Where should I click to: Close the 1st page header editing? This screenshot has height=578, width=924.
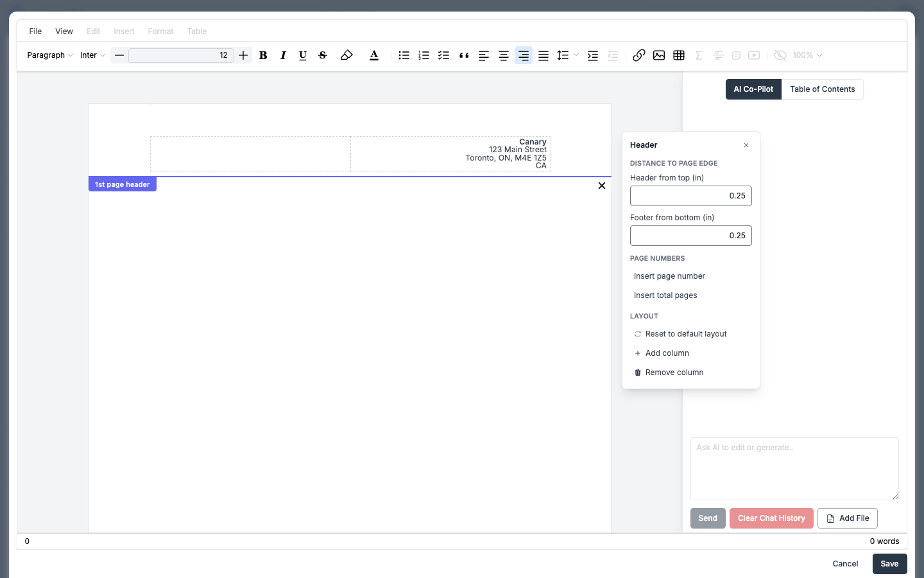coord(602,186)
